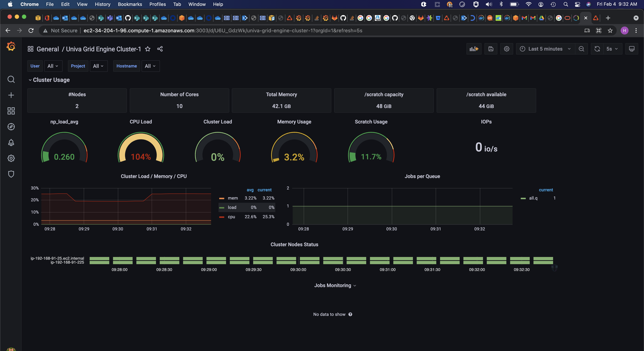Toggle the all.q series in legend
Viewport: 644px width, 351px height.
533,198
